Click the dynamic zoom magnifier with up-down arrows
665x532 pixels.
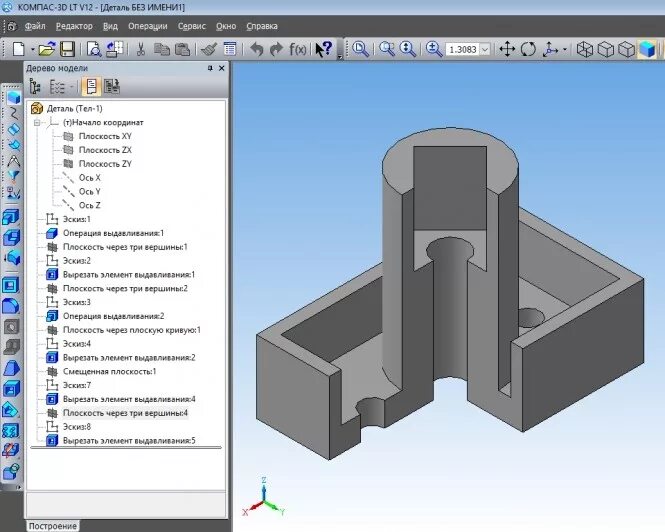pyautogui.click(x=408, y=49)
